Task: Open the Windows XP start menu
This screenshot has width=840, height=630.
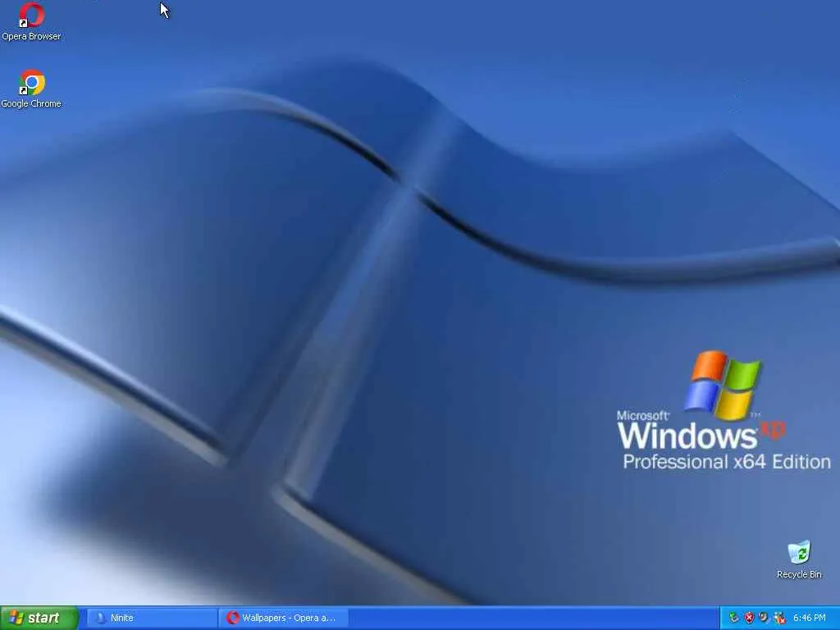Action: click(39, 618)
